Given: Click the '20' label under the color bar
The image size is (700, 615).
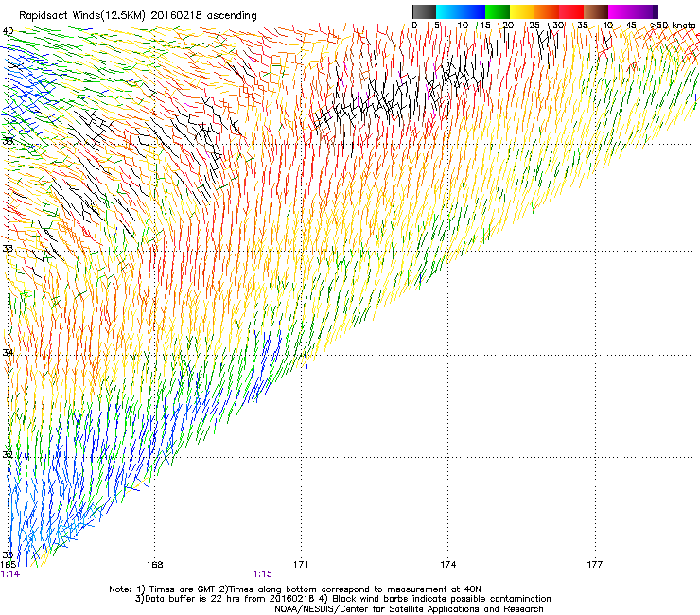Looking at the screenshot, I should pos(509,26).
